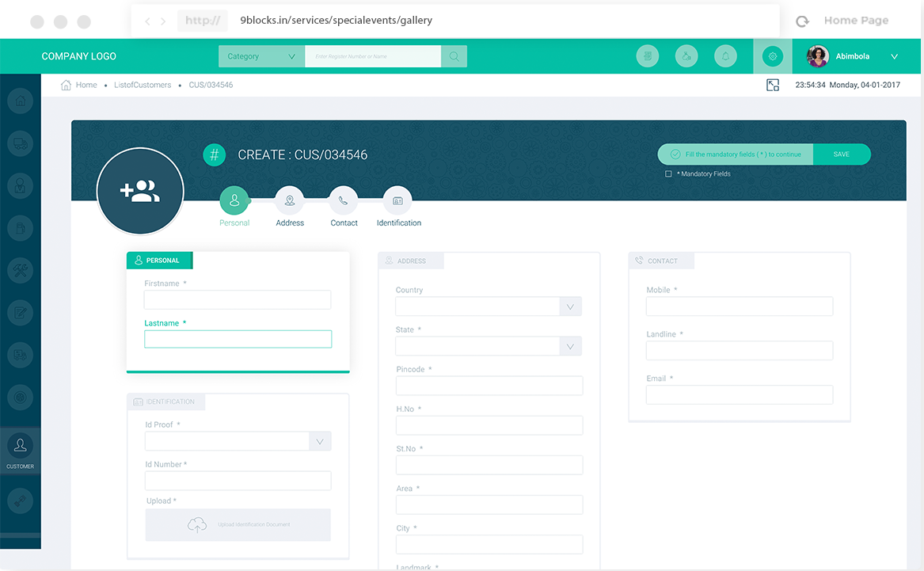924x571 pixels.
Task: Switch to the Identification step tab
Action: pos(398,206)
